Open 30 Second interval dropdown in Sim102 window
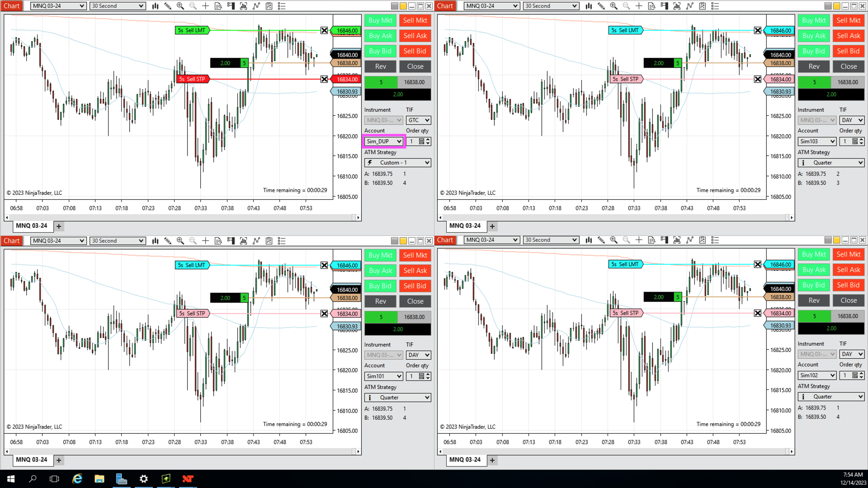The image size is (868, 488). [x=551, y=240]
